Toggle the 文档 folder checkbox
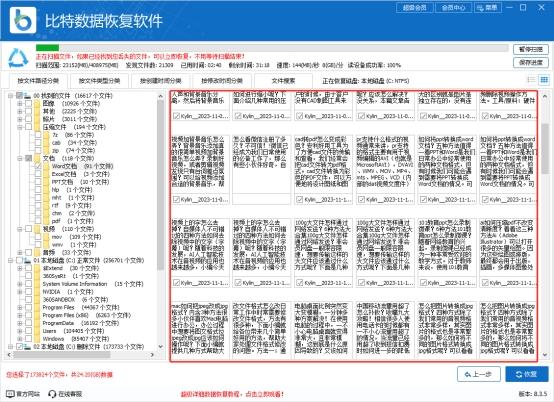Screen dimensions: 554x402 (x=29, y=158)
